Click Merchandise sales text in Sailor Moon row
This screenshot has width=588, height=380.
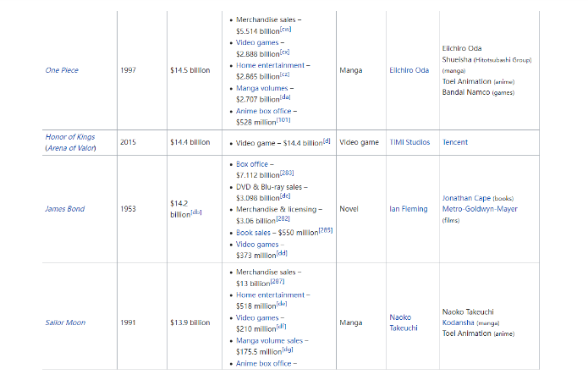(266, 272)
